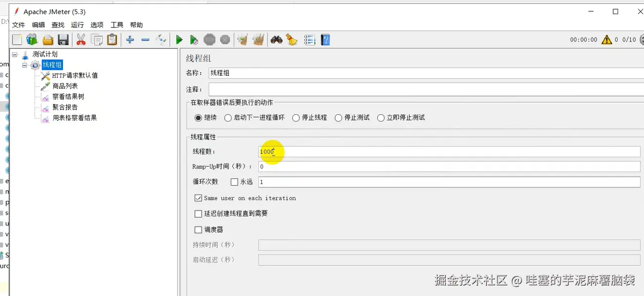Viewport: 644px width, 296px height.
Task: Collapse all tree nodes with minus icon
Action: (145, 40)
